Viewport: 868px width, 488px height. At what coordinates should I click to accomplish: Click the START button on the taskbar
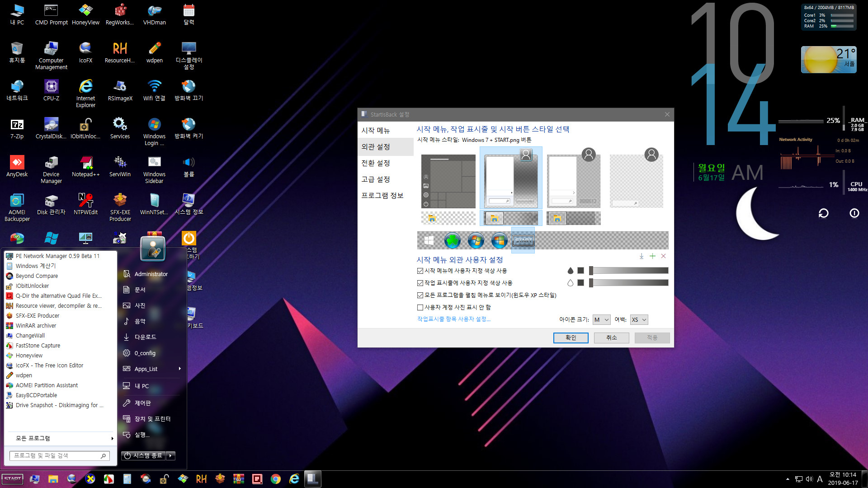13,479
